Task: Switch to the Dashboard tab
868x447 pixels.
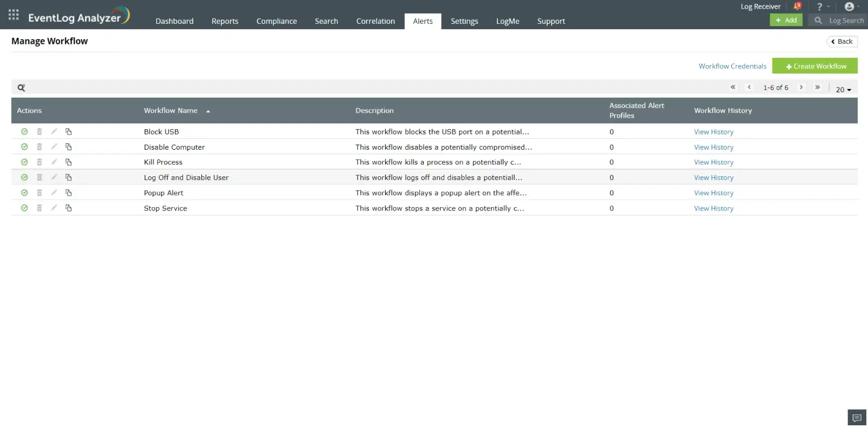Action: click(x=175, y=21)
